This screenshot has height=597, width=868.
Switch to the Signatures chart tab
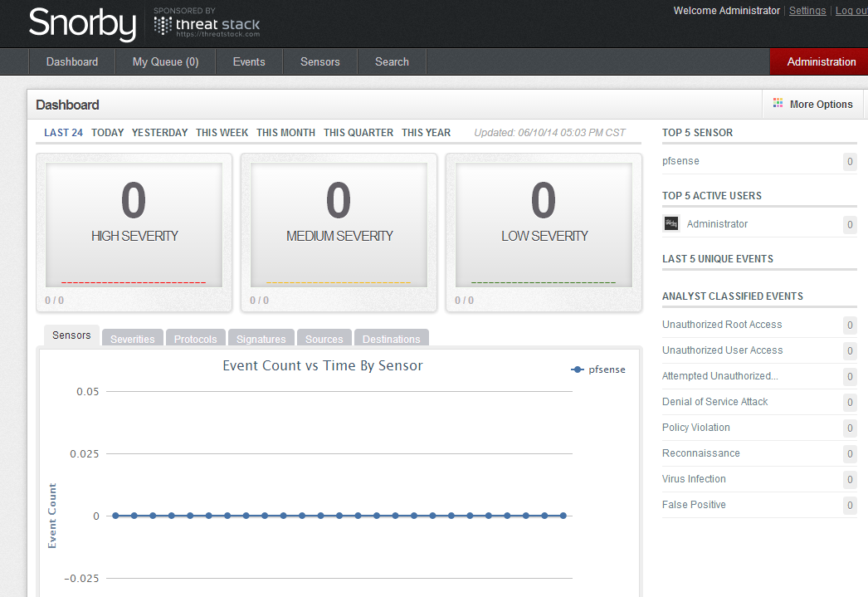click(x=261, y=339)
